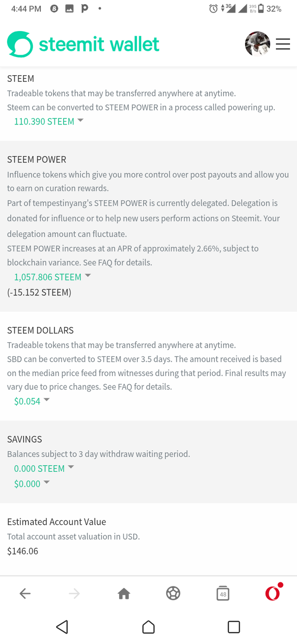This screenshot has width=297, height=644.
Task: Expand the $0.054 Steem Dollars dropdown
Action: pos(32,401)
